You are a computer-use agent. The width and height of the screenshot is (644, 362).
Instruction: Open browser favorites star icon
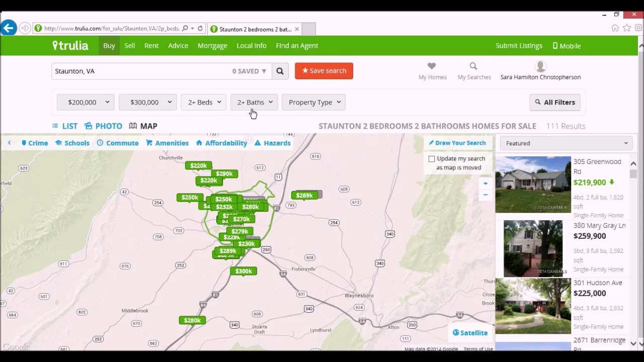coord(626,28)
